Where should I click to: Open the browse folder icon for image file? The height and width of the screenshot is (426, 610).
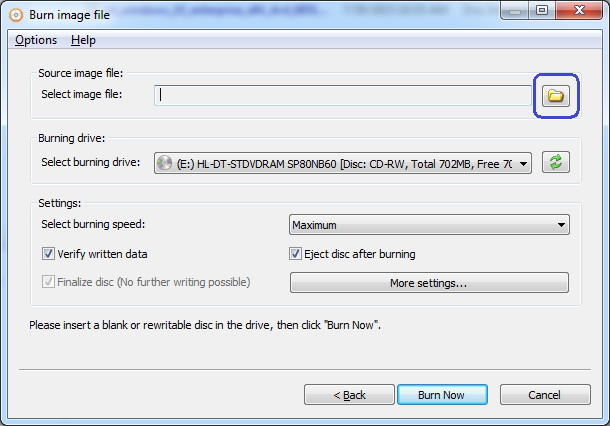pyautogui.click(x=556, y=96)
